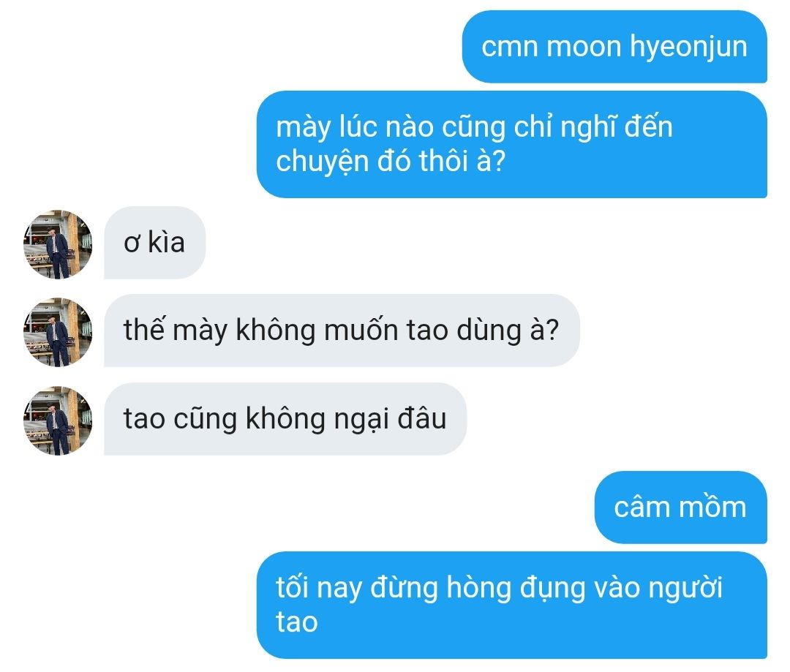Click the "tao cũng không ngại đâu" bubble
This screenshot has height=672, width=790.
click(x=285, y=418)
